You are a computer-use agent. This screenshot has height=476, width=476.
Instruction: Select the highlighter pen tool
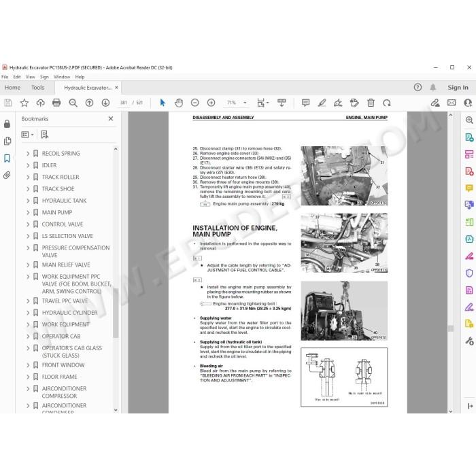[322, 103]
